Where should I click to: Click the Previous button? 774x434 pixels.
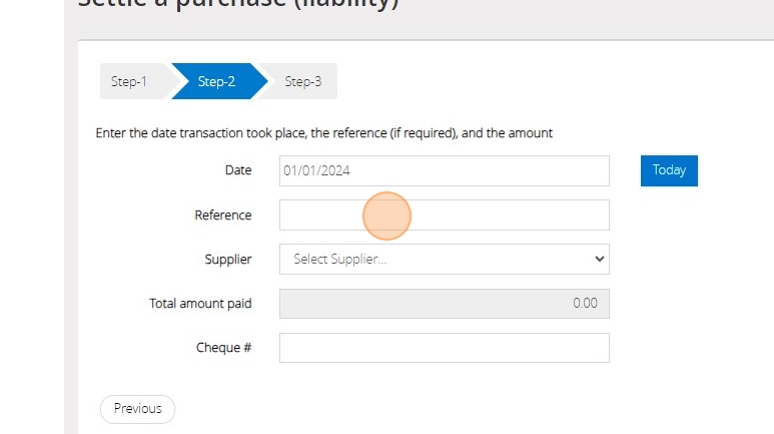(137, 408)
